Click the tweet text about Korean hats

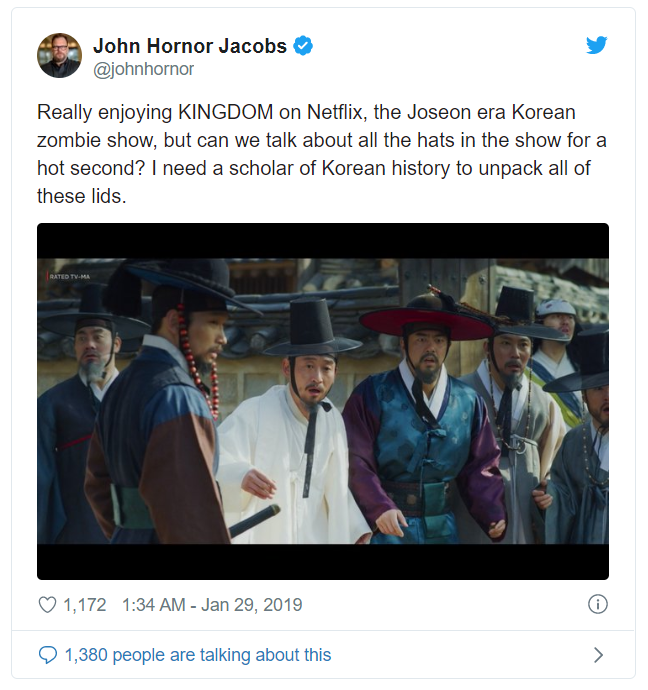click(322, 154)
